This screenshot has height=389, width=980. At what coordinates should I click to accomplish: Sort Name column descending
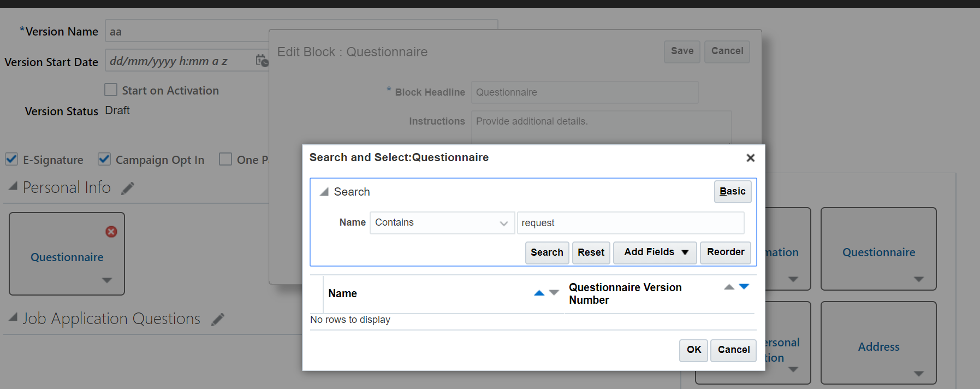coord(554,293)
